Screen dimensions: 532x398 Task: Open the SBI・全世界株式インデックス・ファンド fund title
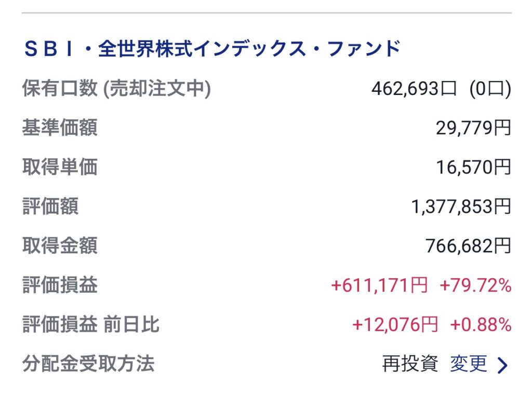pyautogui.click(x=212, y=49)
